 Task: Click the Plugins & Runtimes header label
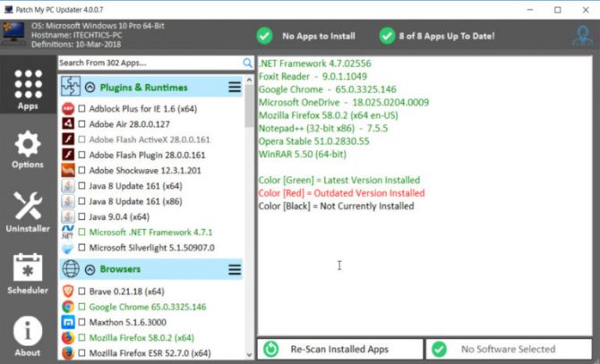144,88
